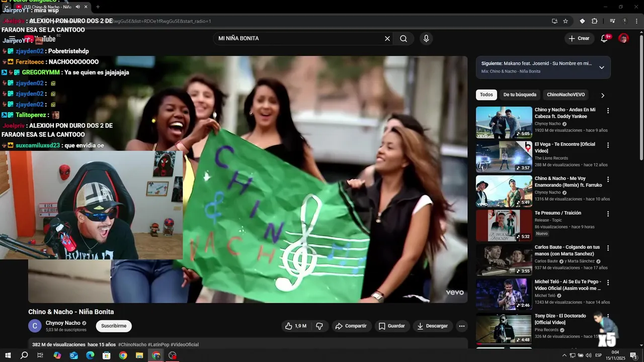Open Andas En Mi Cabeza thumbnail
644x362 pixels.
point(504,122)
